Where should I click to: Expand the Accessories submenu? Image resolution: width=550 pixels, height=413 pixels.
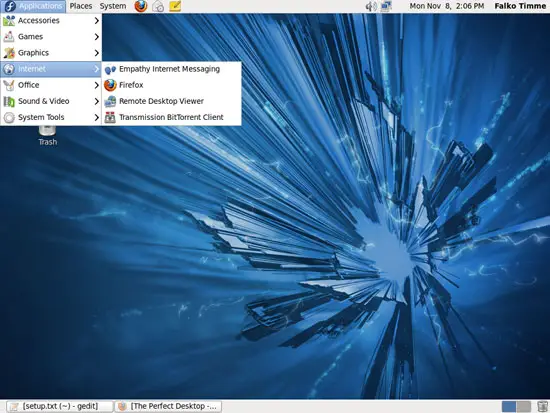51,21
